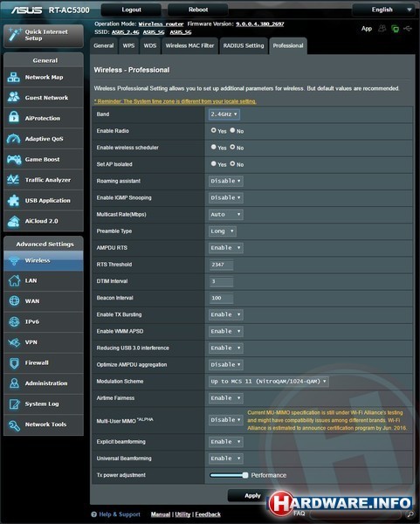Click the Adaptive QoS gauge icon

coord(14,138)
